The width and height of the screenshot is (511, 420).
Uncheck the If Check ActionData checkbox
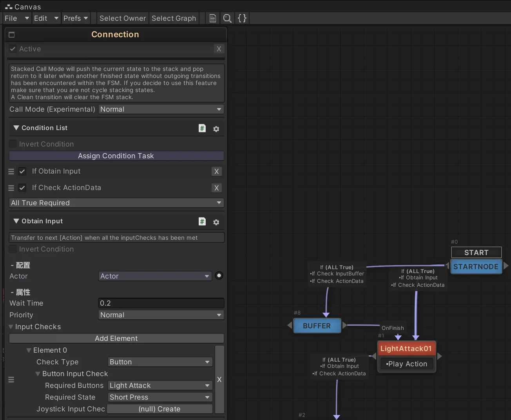22,188
